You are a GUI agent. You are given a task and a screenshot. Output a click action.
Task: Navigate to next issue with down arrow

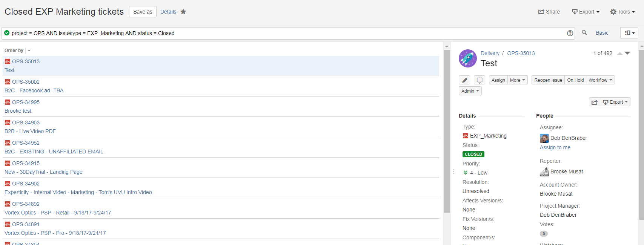(x=627, y=53)
